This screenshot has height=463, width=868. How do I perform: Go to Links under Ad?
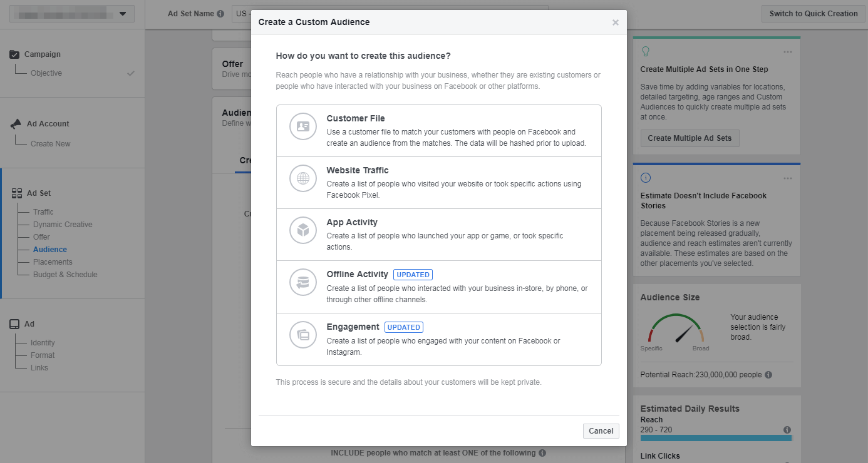click(x=39, y=368)
